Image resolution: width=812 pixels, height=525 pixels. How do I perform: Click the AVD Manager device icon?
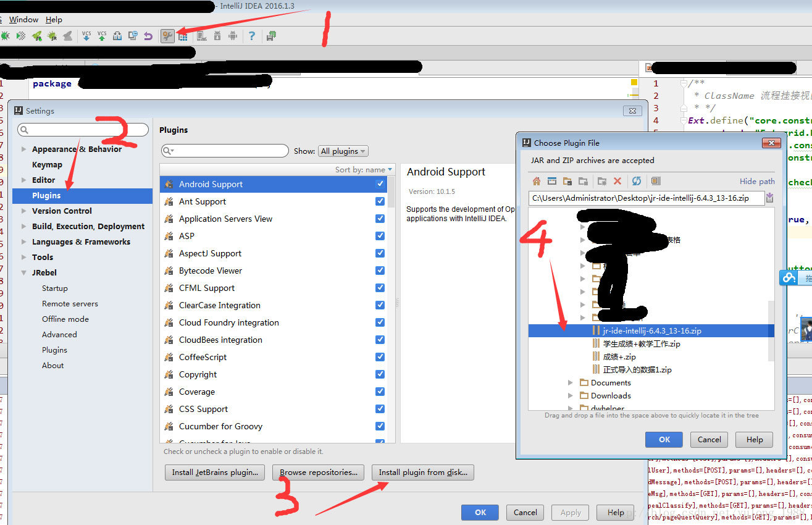click(202, 36)
